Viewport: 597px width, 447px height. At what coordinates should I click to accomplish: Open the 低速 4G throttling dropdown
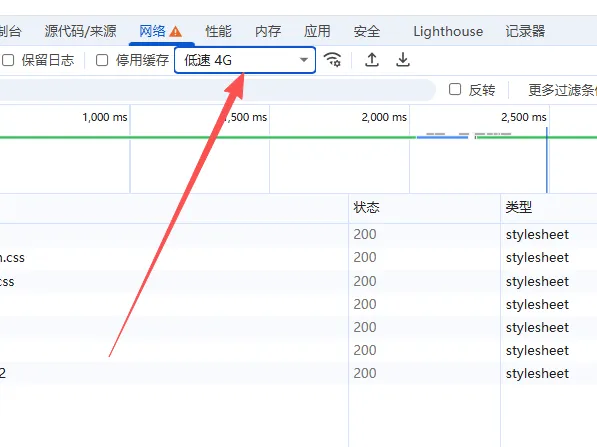245,60
